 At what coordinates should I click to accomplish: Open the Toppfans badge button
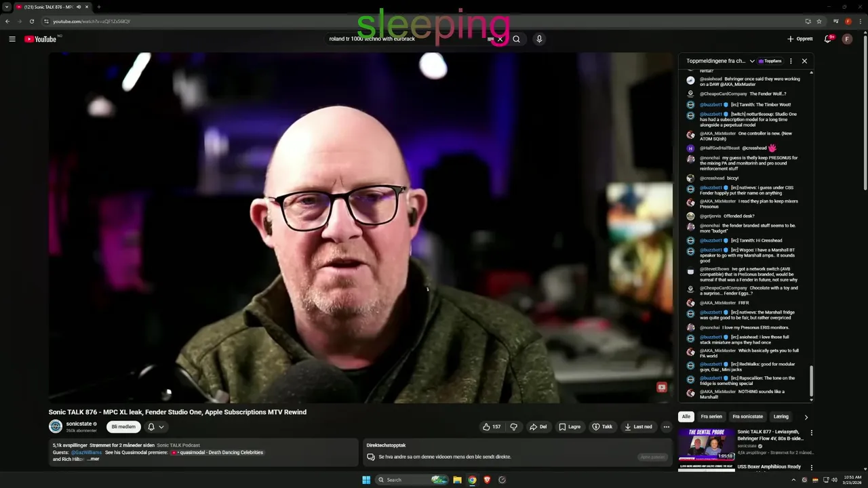[770, 61]
